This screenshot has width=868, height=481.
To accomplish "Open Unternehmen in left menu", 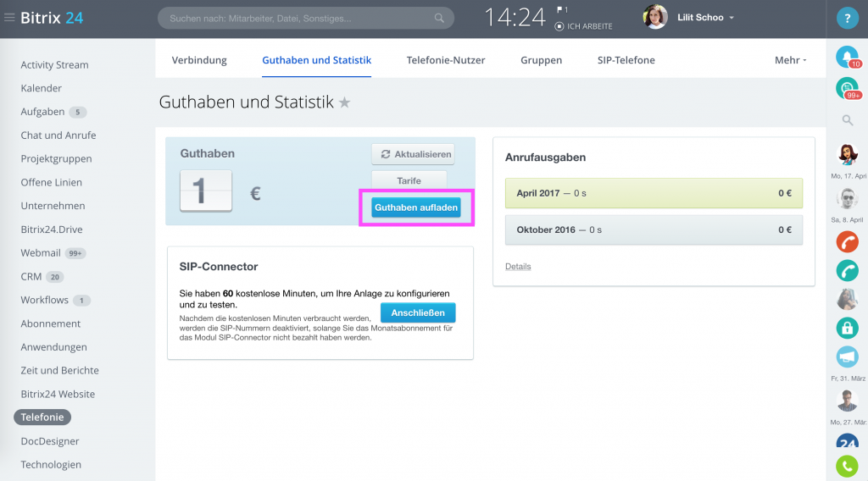I will [x=53, y=206].
